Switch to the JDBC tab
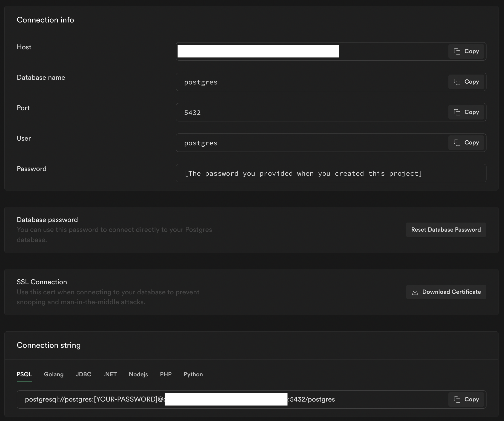Image resolution: width=504 pixels, height=421 pixels. click(84, 374)
